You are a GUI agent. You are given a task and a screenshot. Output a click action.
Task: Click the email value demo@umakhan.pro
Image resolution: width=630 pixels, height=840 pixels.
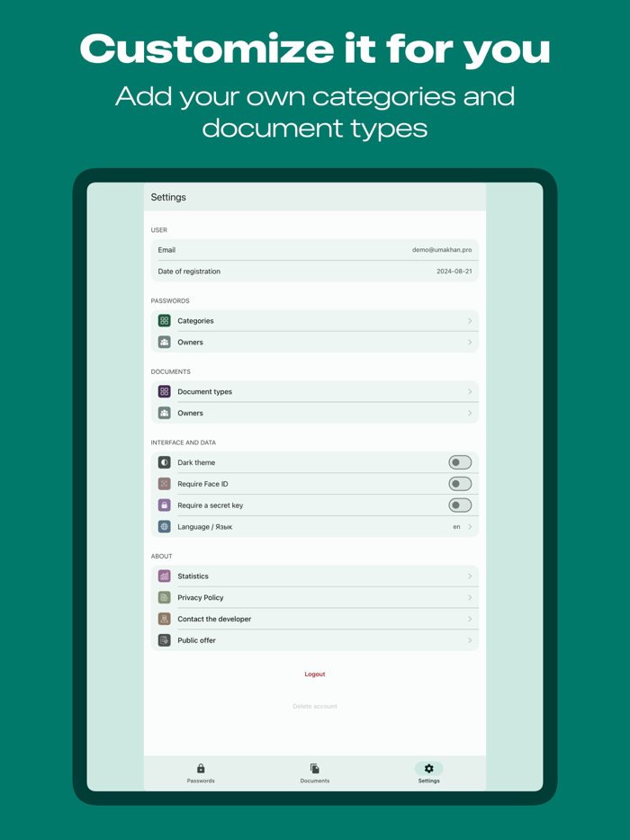pyautogui.click(x=442, y=250)
